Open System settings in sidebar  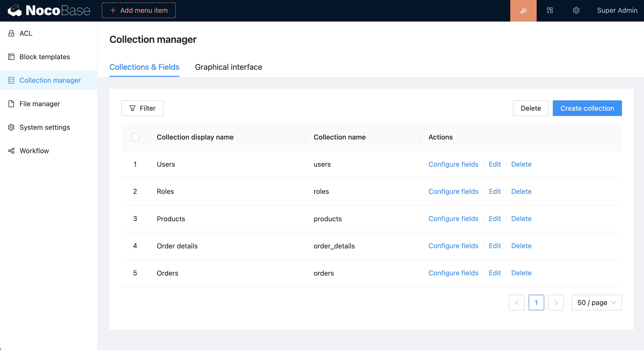(44, 127)
